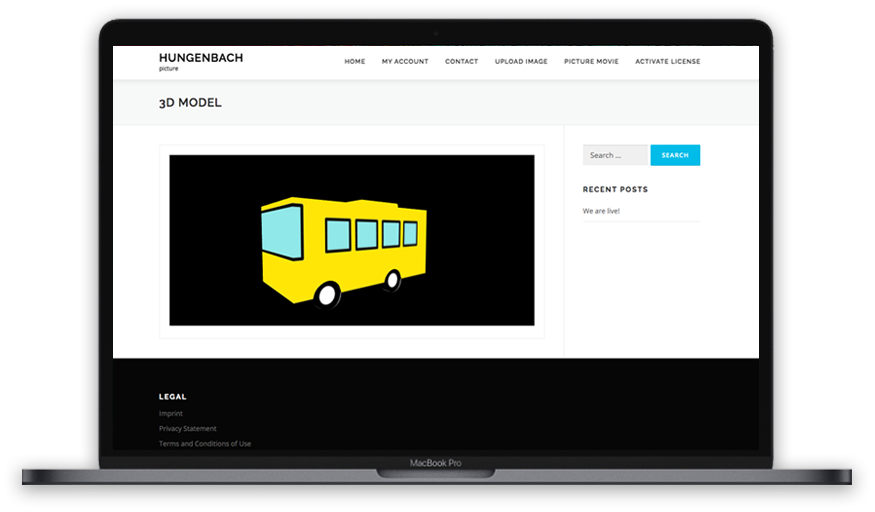Click the Hungenbach site title
875x512 pixels.
pyautogui.click(x=201, y=57)
